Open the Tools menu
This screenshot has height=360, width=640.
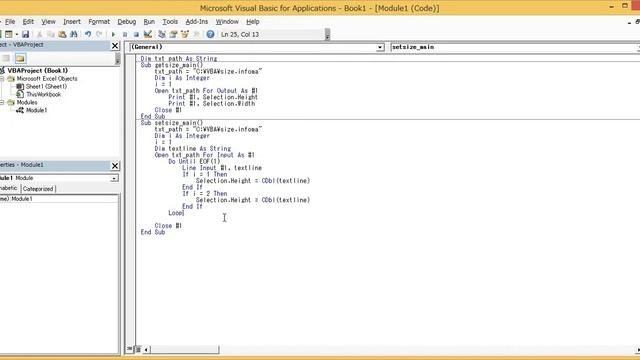pyautogui.click(x=170, y=22)
